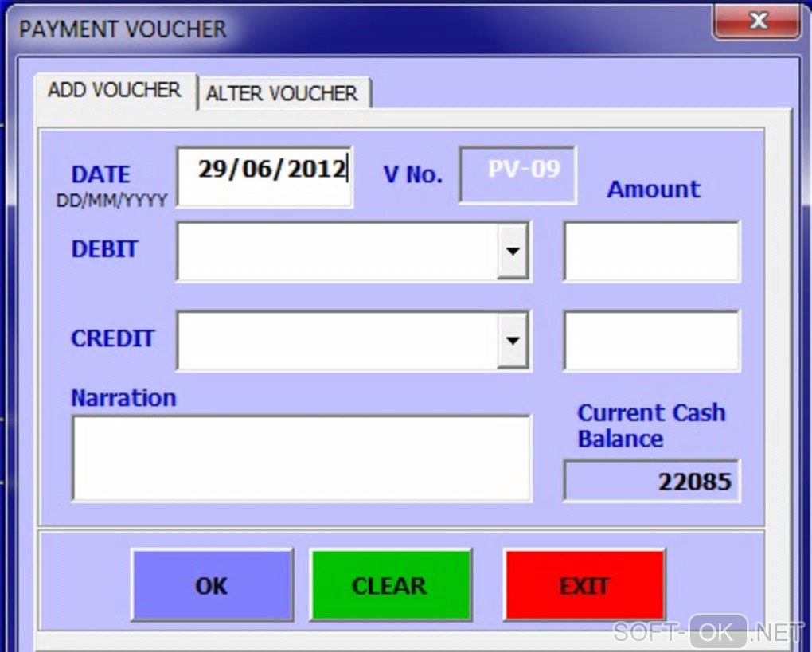The image size is (812, 652).
Task: Click inside the Narration text area
Action: 302,459
